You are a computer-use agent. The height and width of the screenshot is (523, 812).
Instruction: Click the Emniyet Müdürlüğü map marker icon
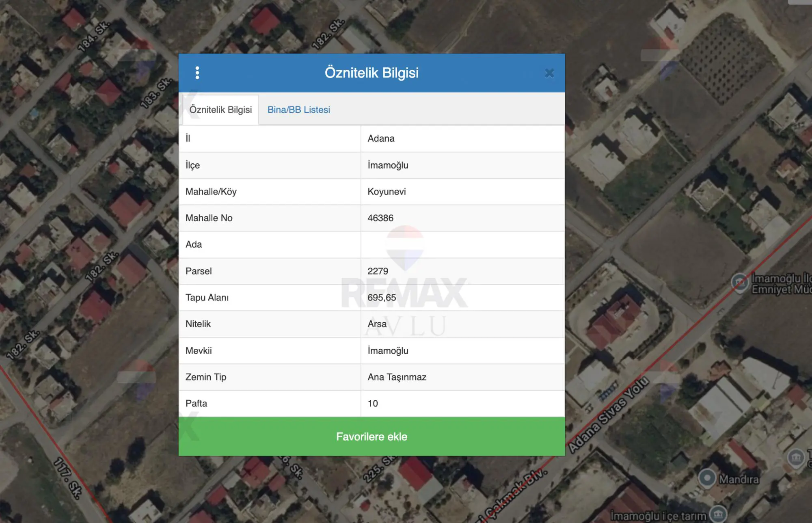pyautogui.click(x=740, y=283)
